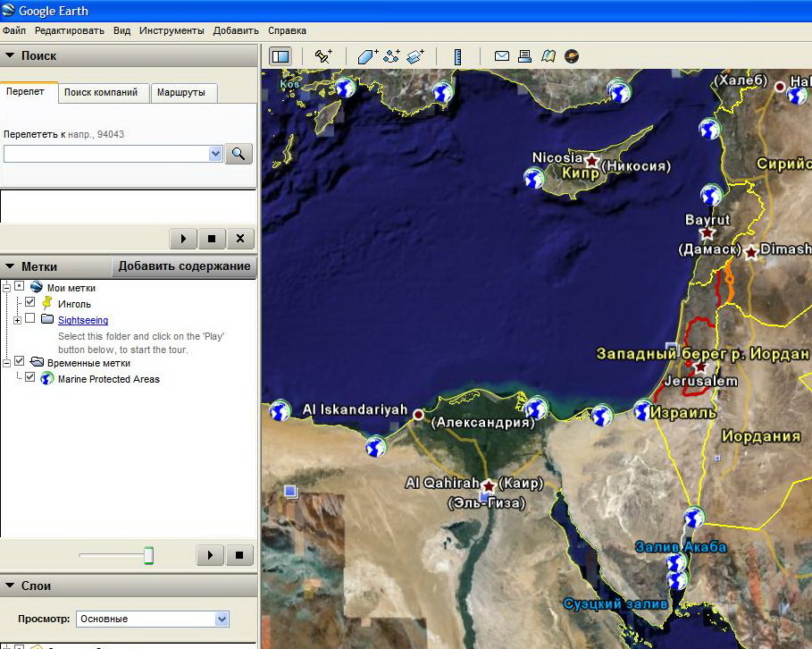Toggle the Мои метки checkbox
This screenshot has width=812, height=649.
20,286
